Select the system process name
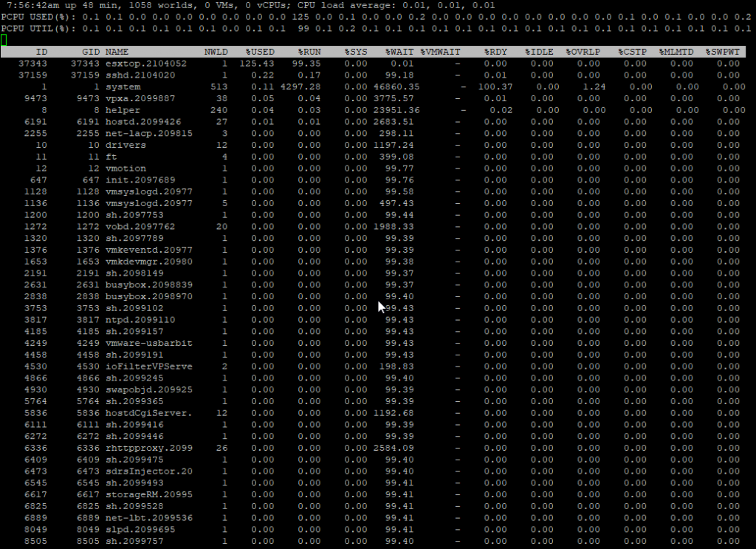This screenshot has width=756, height=549. (123, 87)
